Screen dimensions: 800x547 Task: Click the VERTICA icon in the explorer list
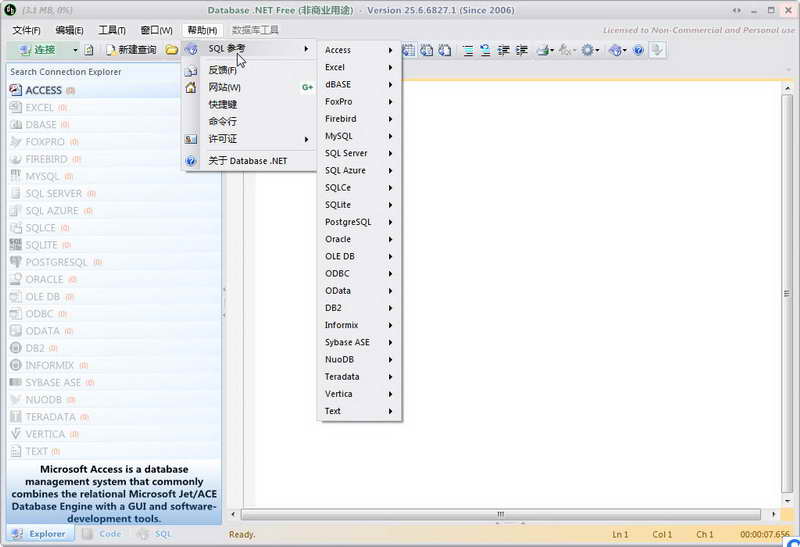pyautogui.click(x=16, y=434)
